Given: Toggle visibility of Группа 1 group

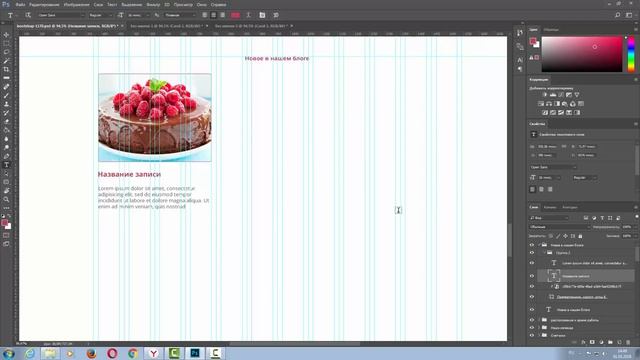Looking at the screenshot, I should point(532,253).
